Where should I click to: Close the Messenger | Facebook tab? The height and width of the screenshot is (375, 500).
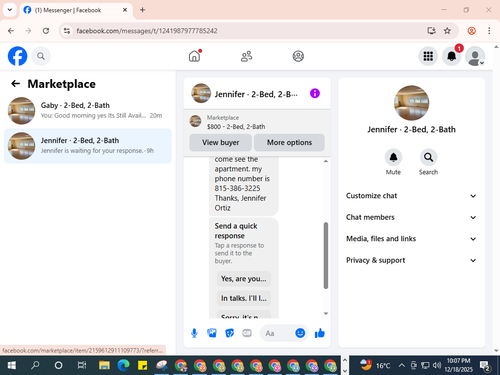coord(125,10)
